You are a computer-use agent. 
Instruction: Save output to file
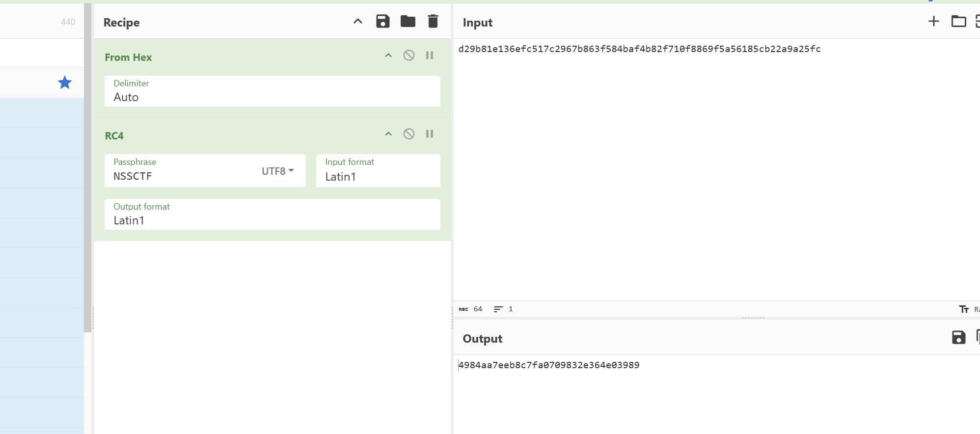pos(958,338)
